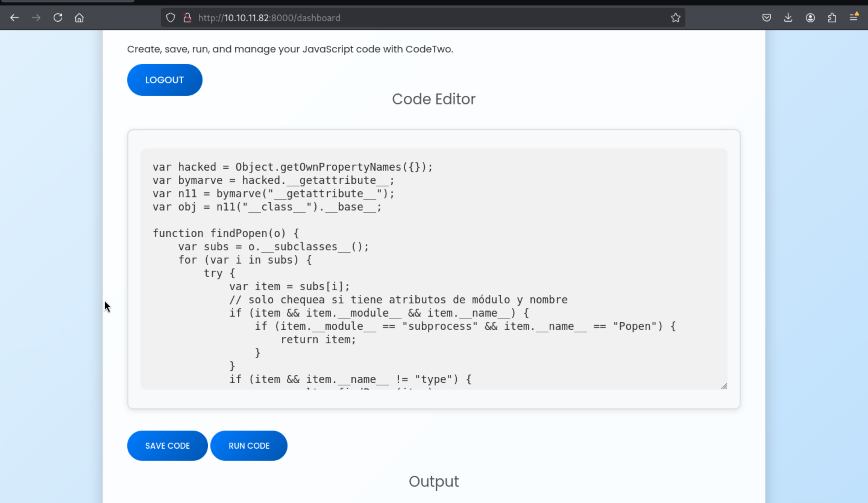Open the Firefox application hamburger menu
The image size is (868, 503).
pos(854,17)
